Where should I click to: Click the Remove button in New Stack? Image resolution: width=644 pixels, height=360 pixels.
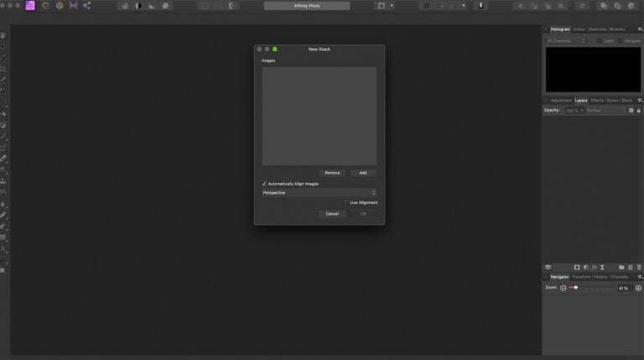[x=332, y=173]
